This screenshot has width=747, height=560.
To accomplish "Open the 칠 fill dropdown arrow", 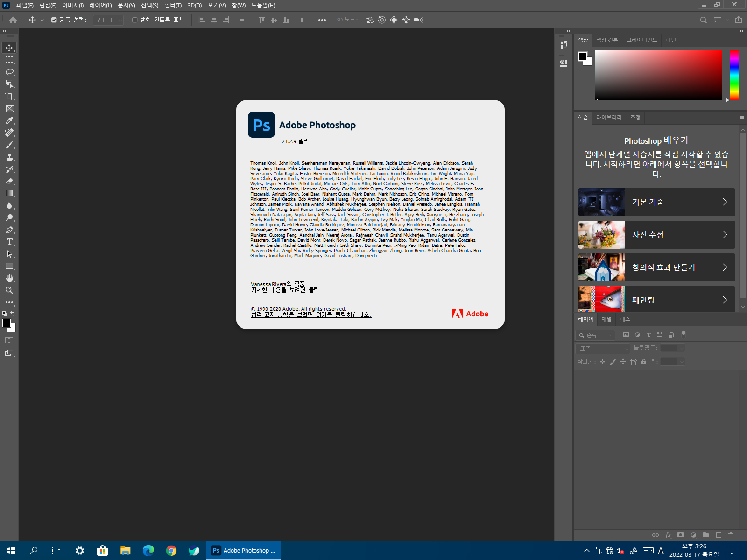I will tap(682, 362).
